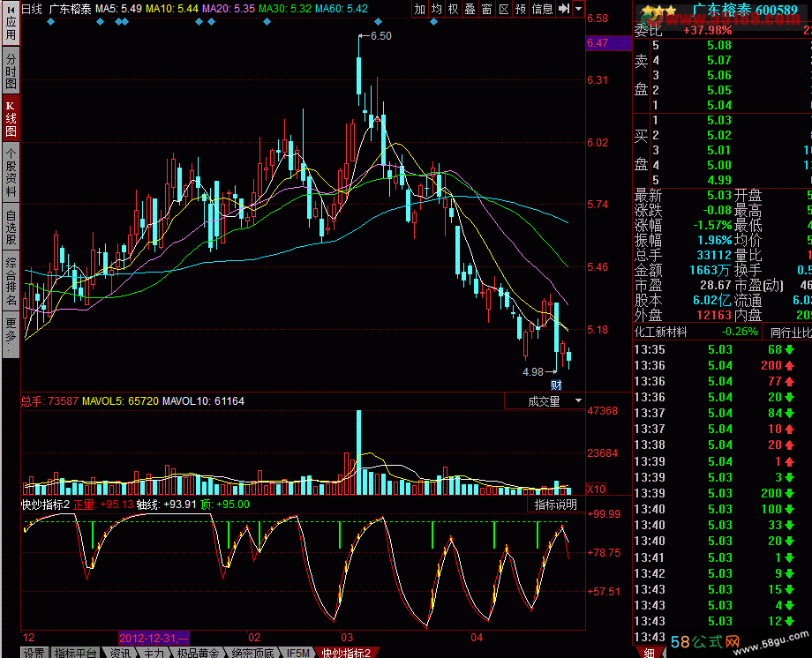Switch to the 分时图 sidebar tab
Image resolution: width=812 pixels, height=658 pixels.
(10, 71)
